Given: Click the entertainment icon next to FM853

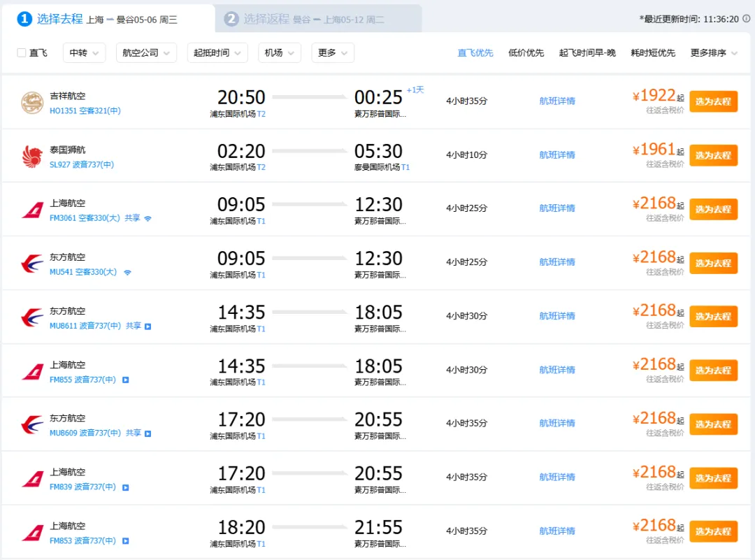Looking at the screenshot, I should tap(126, 541).
